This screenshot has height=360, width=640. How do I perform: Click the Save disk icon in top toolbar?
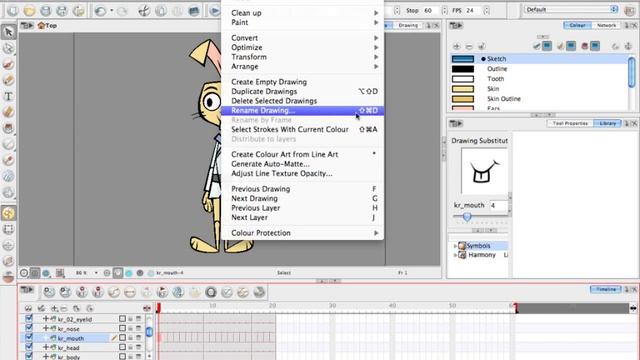[46, 11]
